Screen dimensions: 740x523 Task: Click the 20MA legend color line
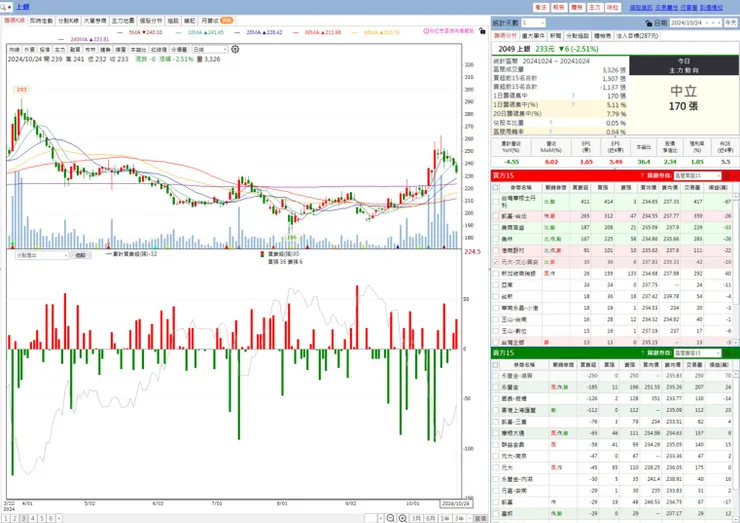pyautogui.click(x=237, y=33)
